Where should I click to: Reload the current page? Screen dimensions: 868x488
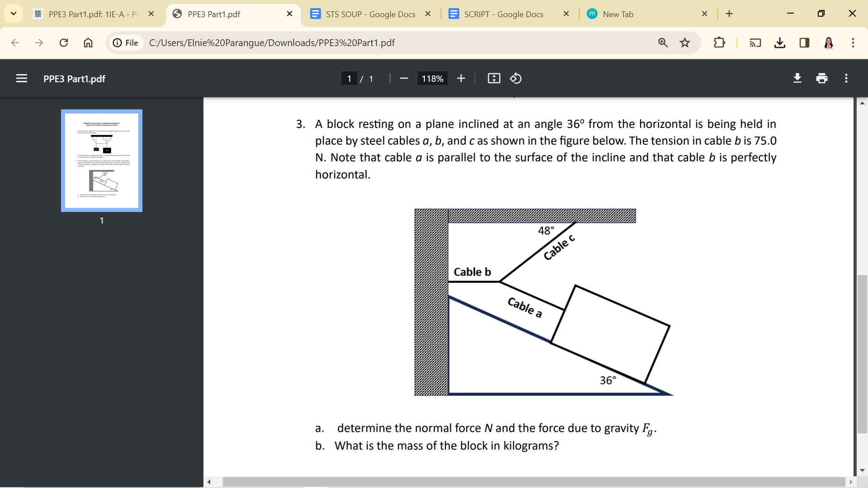tap(64, 42)
